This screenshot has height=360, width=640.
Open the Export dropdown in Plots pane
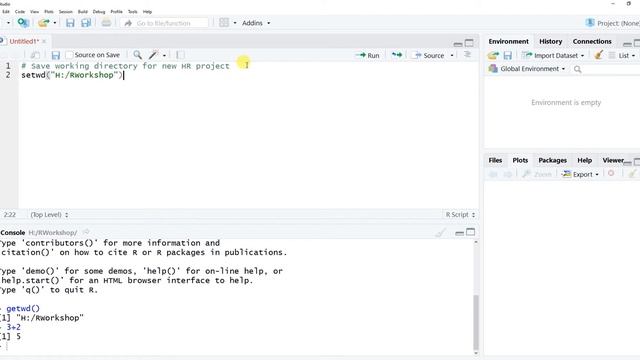(x=580, y=174)
